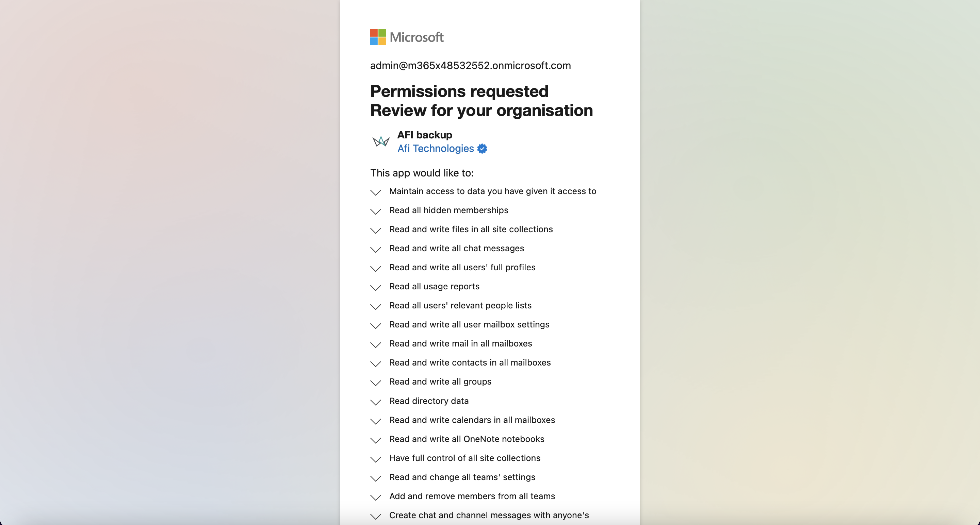
Task: Click the 'Read and write all OneNote notebooks' text
Action: click(x=467, y=439)
